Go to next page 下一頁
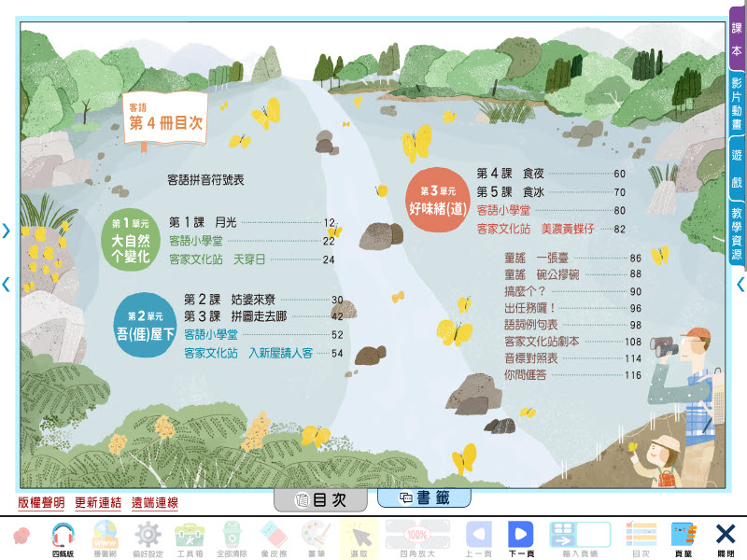 521,539
